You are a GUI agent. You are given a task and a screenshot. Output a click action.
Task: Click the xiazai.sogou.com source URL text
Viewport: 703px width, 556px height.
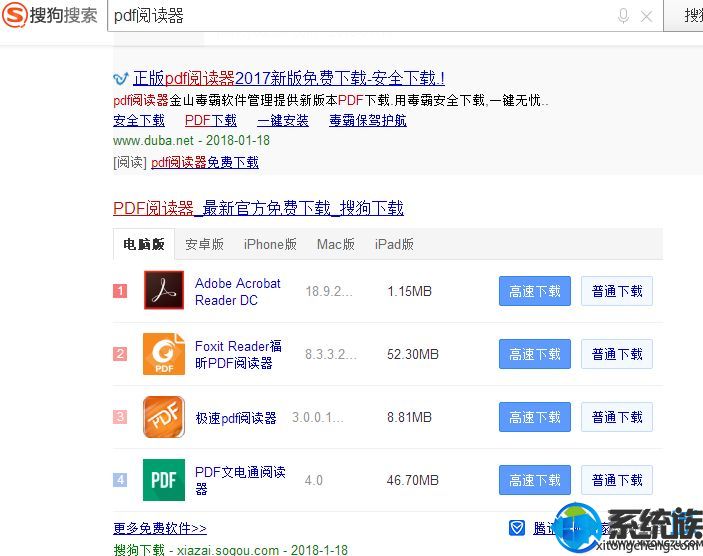coord(228,550)
